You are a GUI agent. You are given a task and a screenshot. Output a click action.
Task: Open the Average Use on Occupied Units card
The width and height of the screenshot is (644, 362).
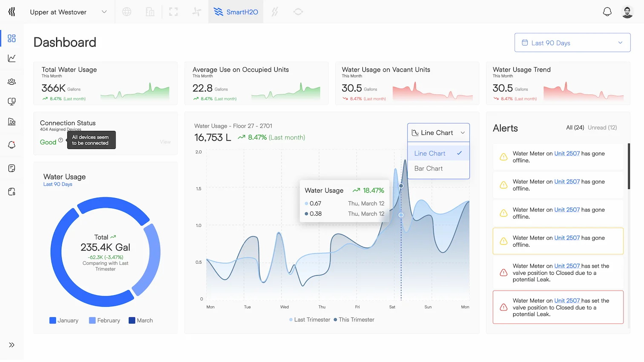[256, 83]
